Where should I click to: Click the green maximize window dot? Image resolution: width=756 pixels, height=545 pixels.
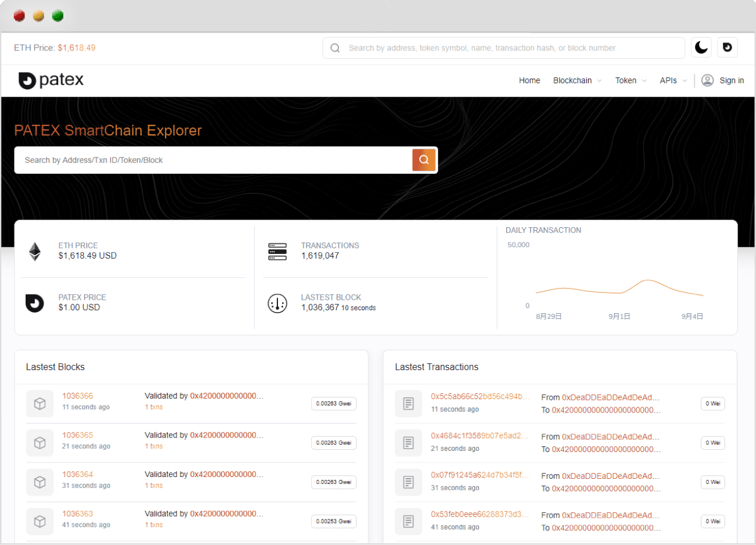pos(58,16)
